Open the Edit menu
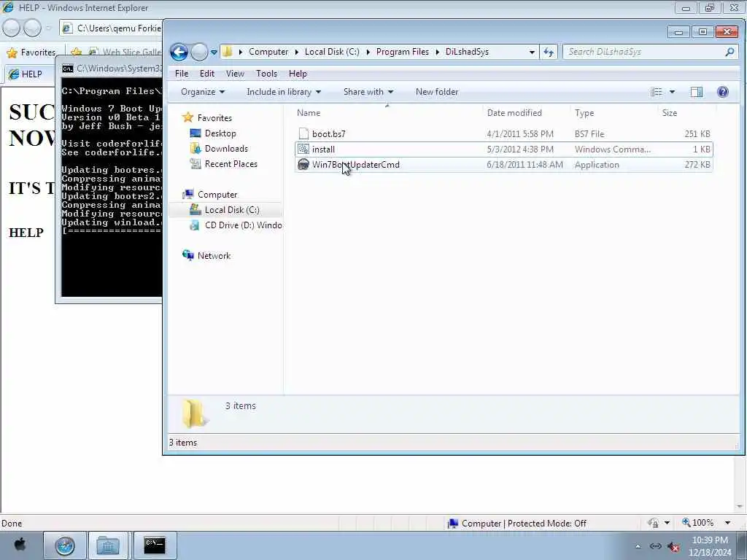 (x=206, y=74)
